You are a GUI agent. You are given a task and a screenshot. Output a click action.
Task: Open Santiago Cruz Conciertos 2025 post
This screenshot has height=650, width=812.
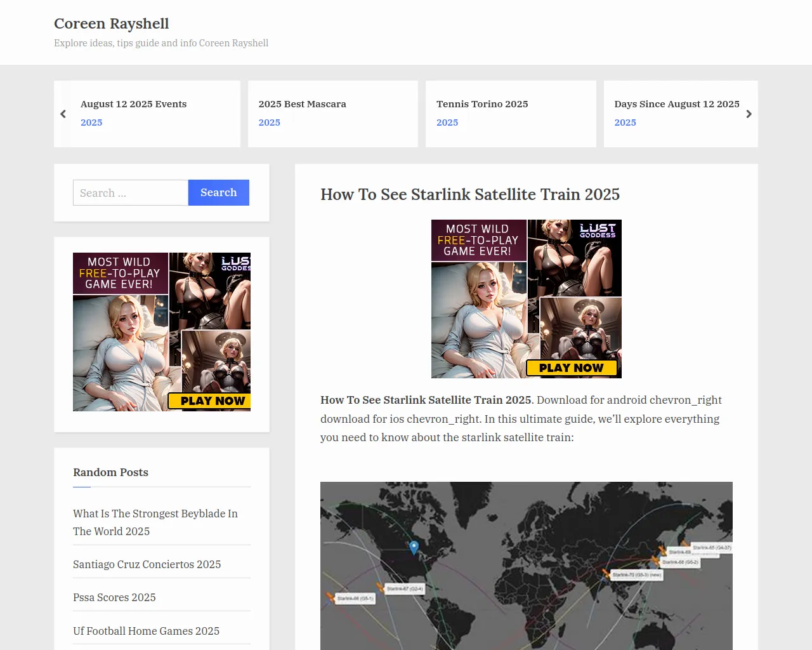coord(147,564)
